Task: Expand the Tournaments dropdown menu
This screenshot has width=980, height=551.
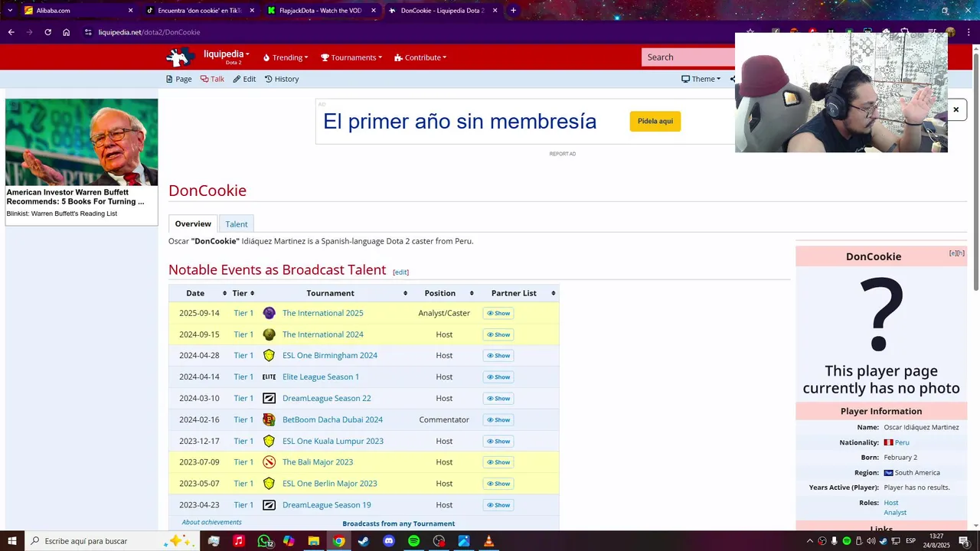Action: click(351, 57)
